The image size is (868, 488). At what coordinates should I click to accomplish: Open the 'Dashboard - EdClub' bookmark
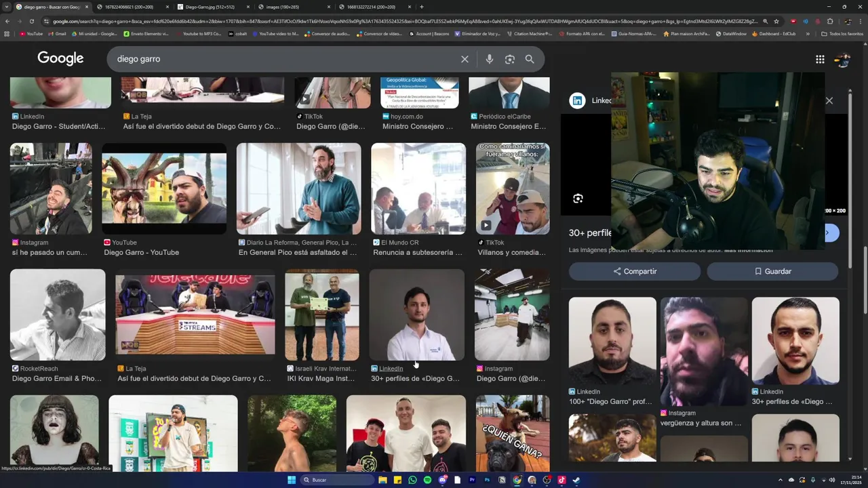point(774,33)
